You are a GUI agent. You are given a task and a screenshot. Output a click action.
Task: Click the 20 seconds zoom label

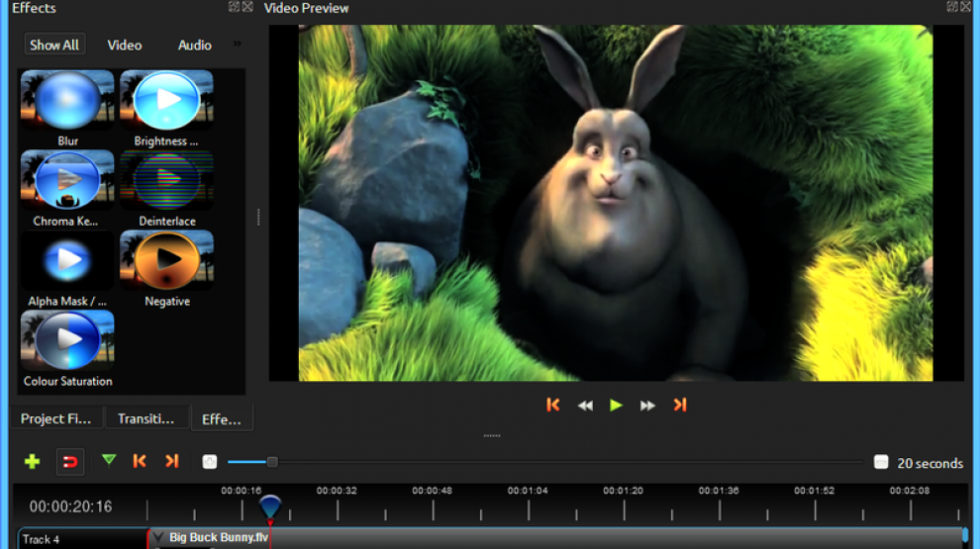tap(930, 463)
